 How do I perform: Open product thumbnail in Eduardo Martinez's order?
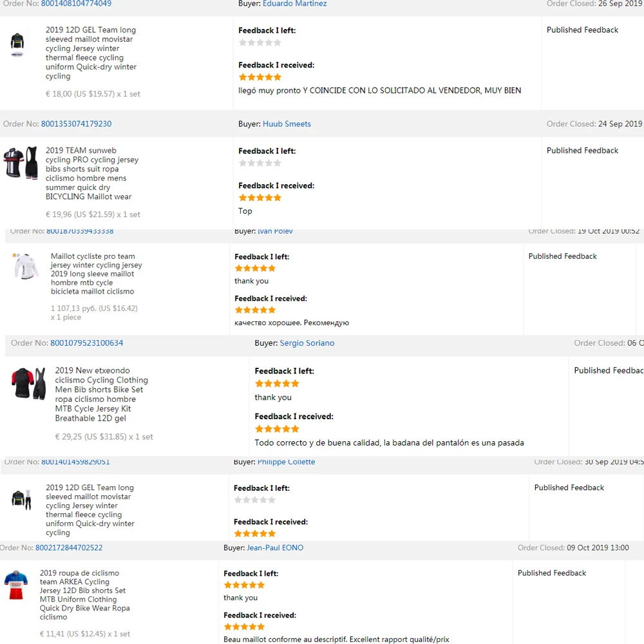tap(17, 44)
